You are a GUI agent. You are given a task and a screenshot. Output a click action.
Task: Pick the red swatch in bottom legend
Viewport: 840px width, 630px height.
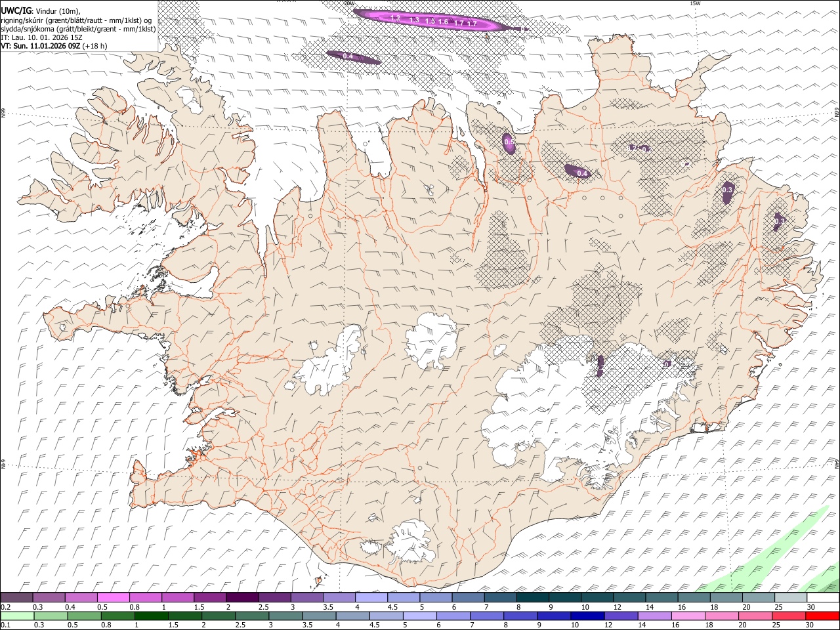pos(823,616)
